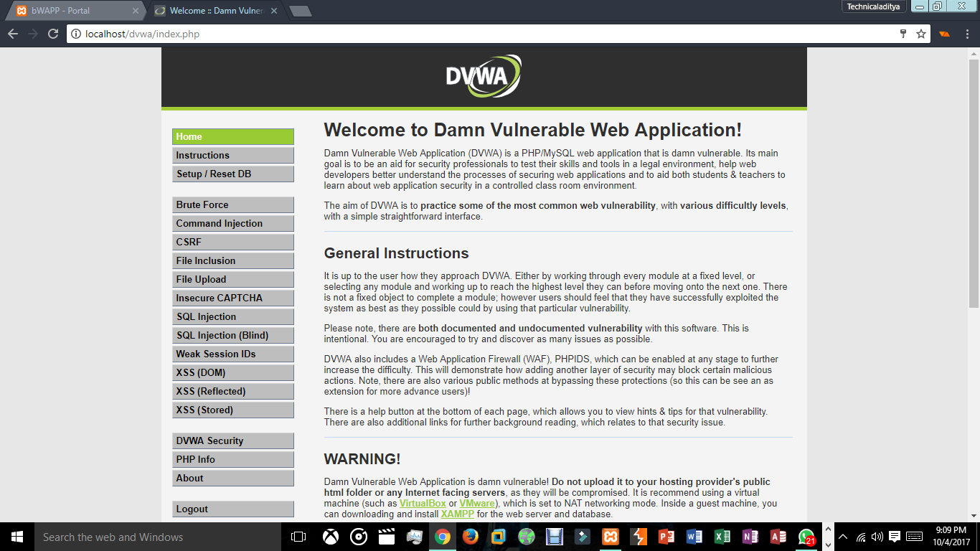Open the volume speaker tray icon
This screenshot has width=980, height=551.
click(x=877, y=537)
